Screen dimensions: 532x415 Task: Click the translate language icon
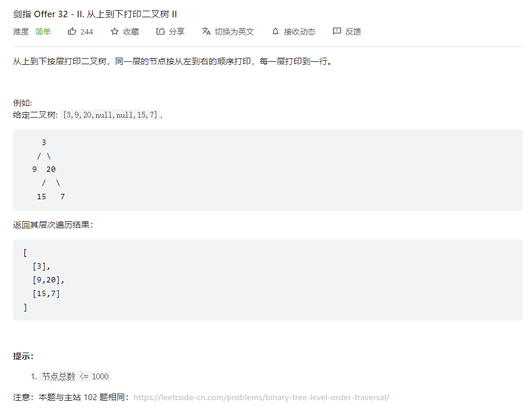(206, 32)
